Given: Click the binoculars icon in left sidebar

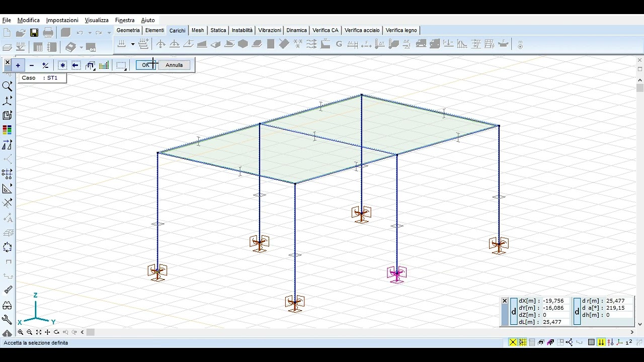Looking at the screenshot, I should point(7,305).
